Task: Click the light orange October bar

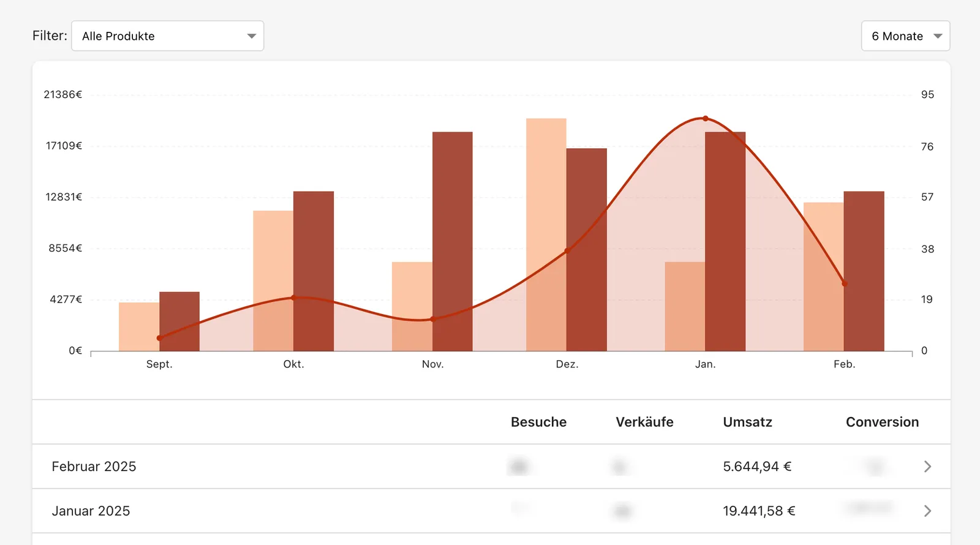Action: click(273, 281)
